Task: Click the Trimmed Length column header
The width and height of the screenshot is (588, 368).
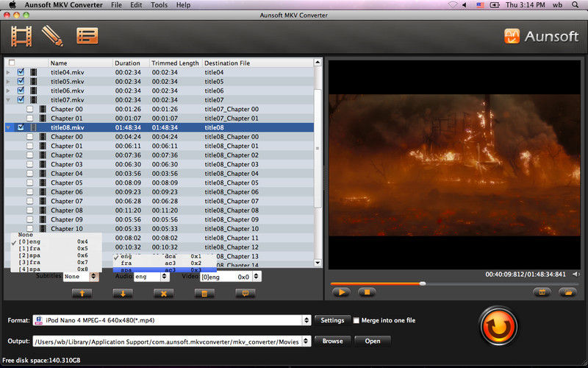Action: coord(176,63)
